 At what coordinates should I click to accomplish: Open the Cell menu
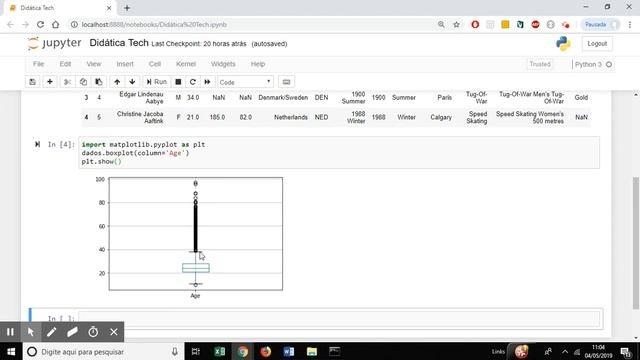[x=155, y=64]
